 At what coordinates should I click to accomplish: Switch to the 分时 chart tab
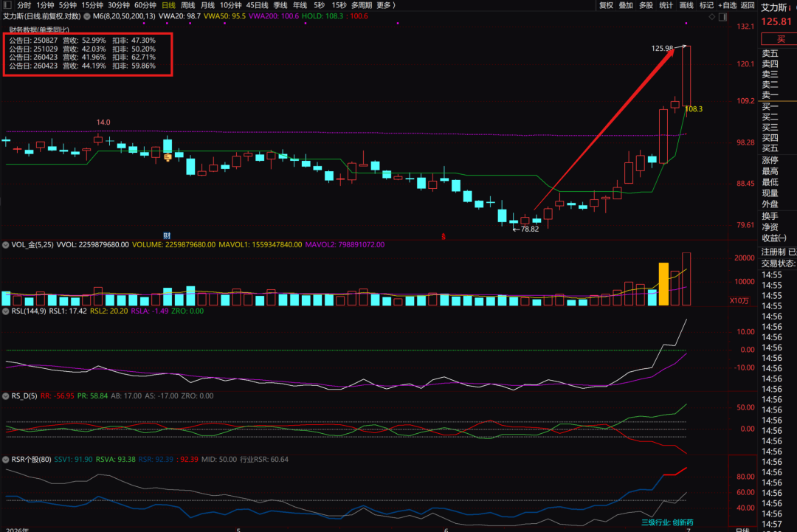[24, 5]
